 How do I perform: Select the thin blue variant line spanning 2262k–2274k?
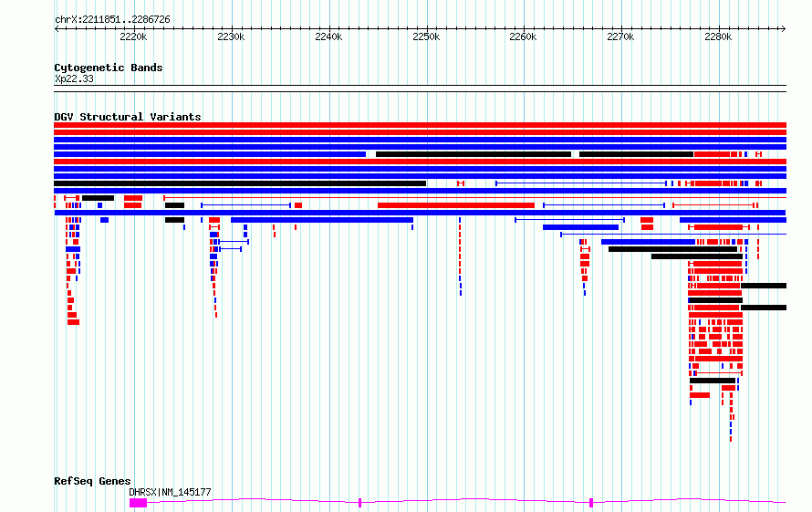tap(604, 205)
